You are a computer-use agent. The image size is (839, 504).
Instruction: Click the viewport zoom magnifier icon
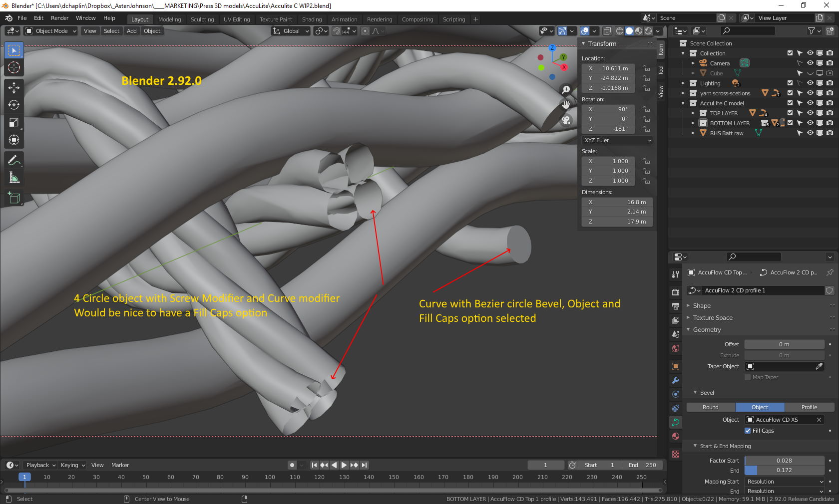[x=566, y=90]
